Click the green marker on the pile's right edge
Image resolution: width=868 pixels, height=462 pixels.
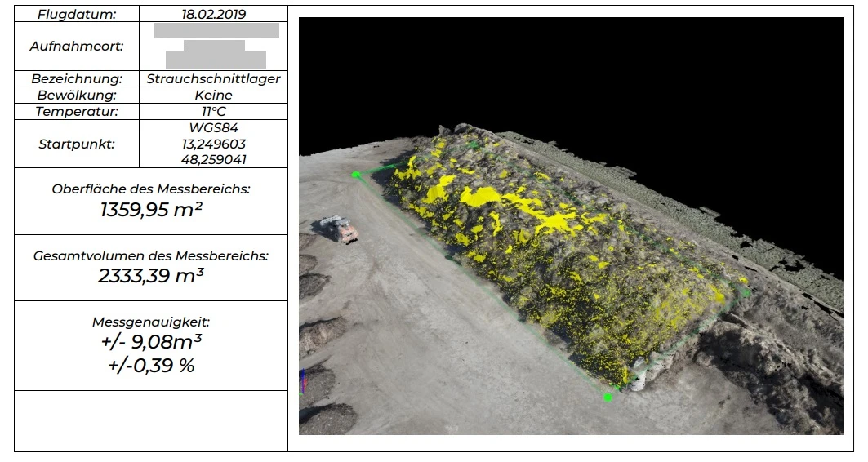point(745,291)
